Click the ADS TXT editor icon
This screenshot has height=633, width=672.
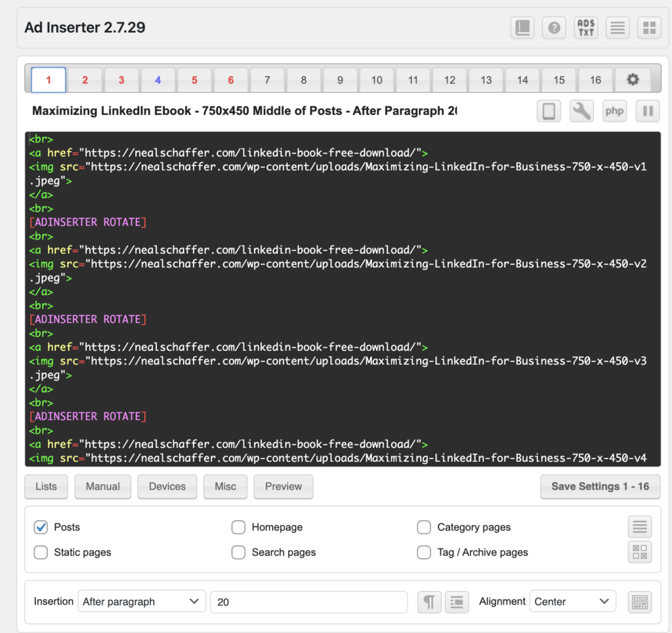coord(585,28)
